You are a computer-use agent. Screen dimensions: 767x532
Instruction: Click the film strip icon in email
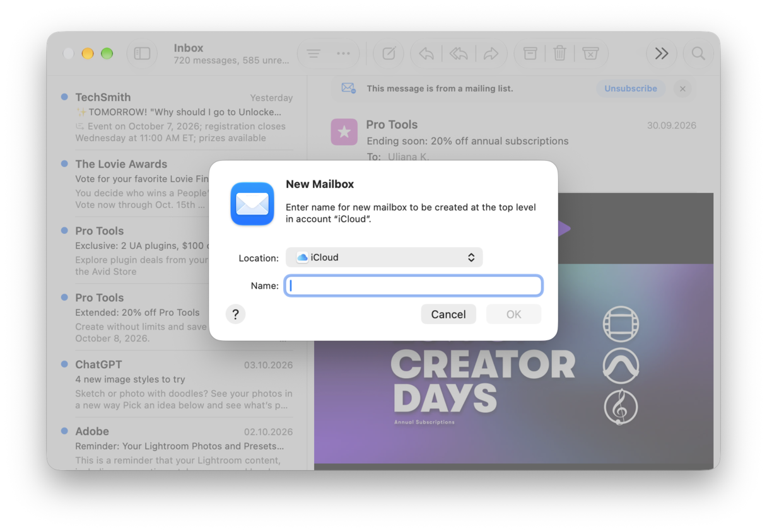pos(621,324)
